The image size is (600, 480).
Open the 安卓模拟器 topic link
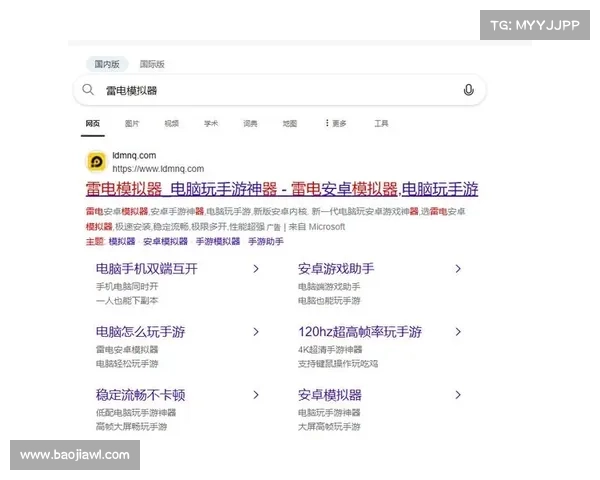(x=165, y=242)
